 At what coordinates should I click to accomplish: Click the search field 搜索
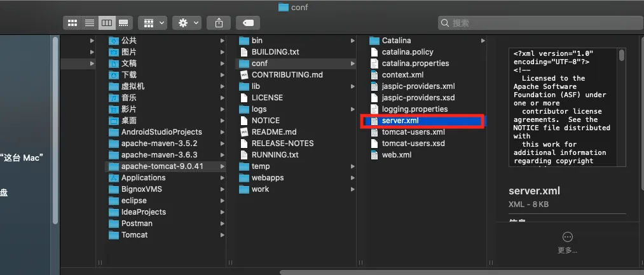tap(540, 23)
